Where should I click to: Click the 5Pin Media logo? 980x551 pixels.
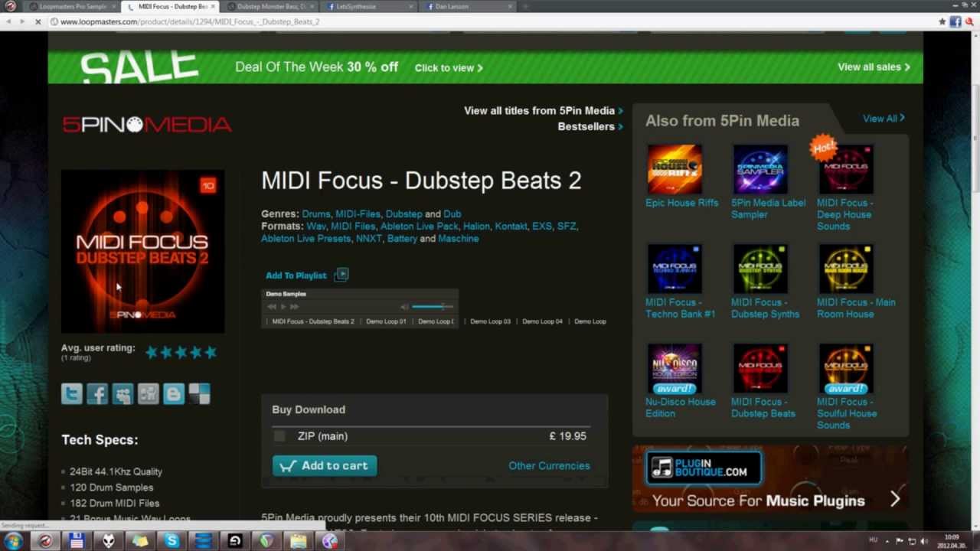tap(147, 125)
